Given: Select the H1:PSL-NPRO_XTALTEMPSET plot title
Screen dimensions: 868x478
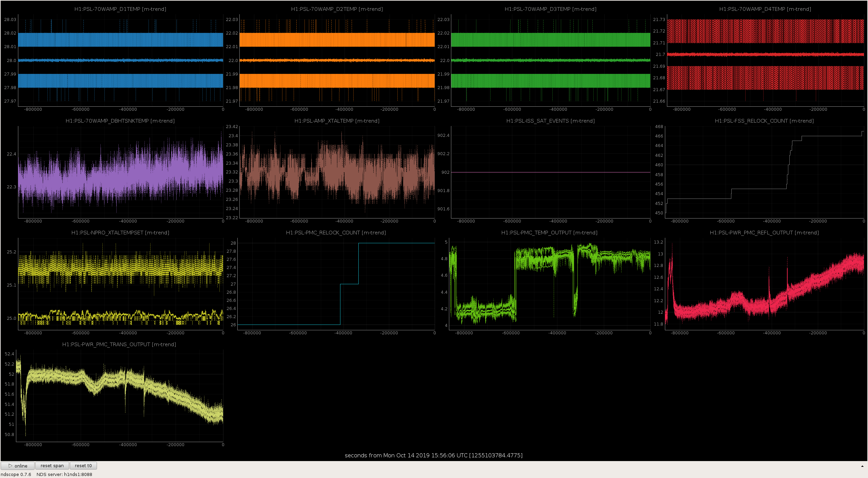Looking at the screenshot, I should pyautogui.click(x=120, y=233).
